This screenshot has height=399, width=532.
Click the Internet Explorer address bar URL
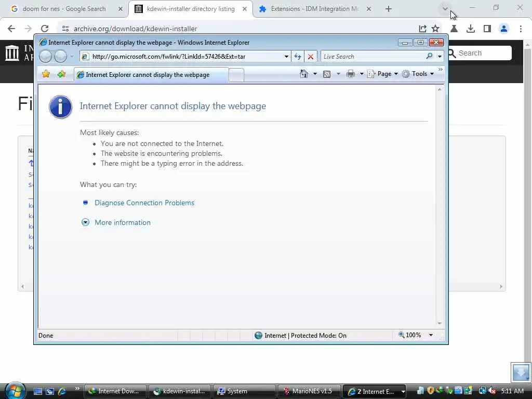click(x=168, y=57)
